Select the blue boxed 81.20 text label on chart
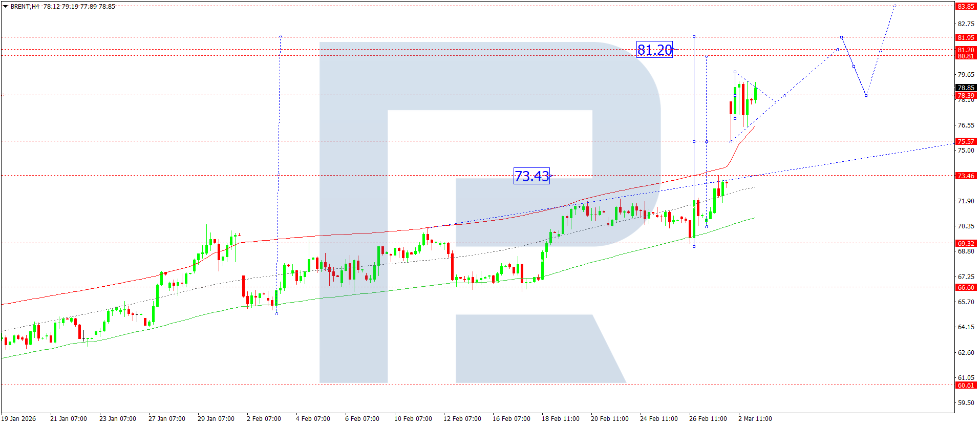This screenshot has width=980, height=425. (654, 50)
